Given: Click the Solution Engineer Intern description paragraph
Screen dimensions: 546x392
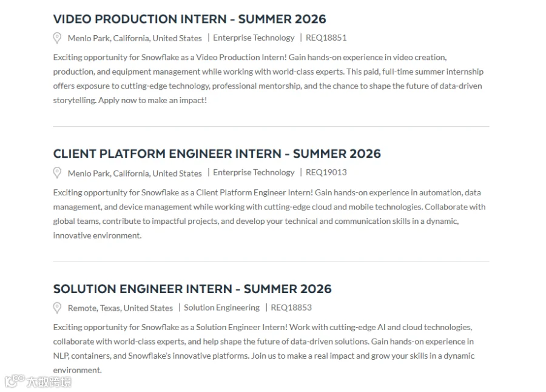Looking at the screenshot, I should pyautogui.click(x=264, y=349).
